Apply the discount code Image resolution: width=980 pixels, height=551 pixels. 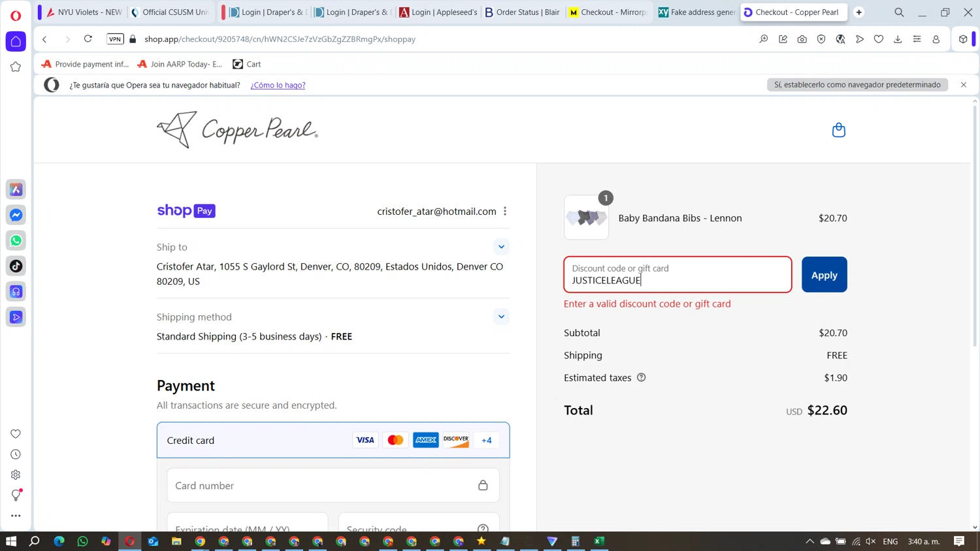coord(824,275)
